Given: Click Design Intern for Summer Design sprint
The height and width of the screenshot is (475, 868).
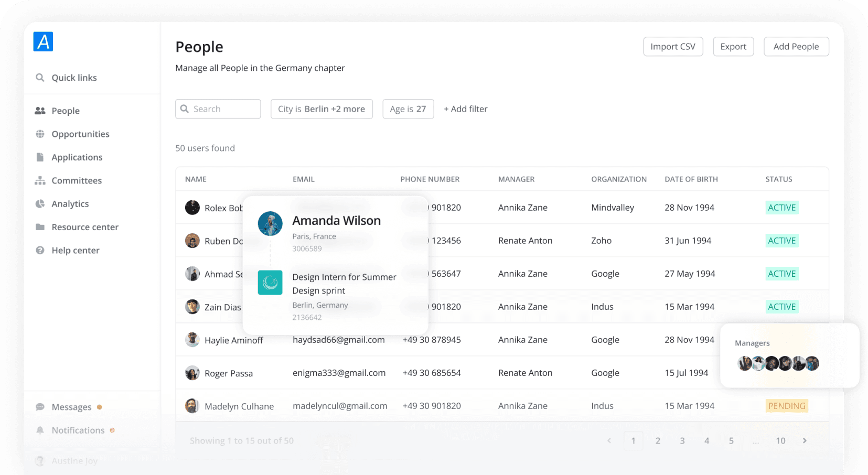Looking at the screenshot, I should (x=345, y=284).
